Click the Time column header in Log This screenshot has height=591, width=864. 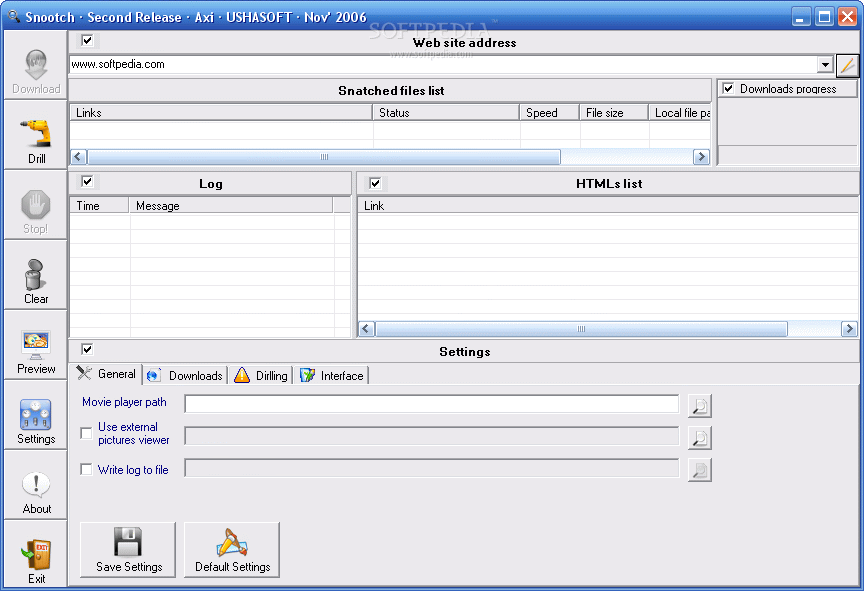99,205
